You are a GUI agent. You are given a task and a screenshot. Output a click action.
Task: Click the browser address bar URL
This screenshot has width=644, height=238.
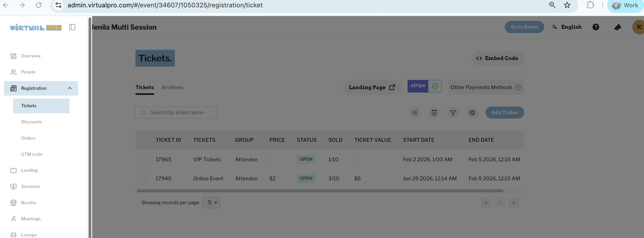pos(165,5)
